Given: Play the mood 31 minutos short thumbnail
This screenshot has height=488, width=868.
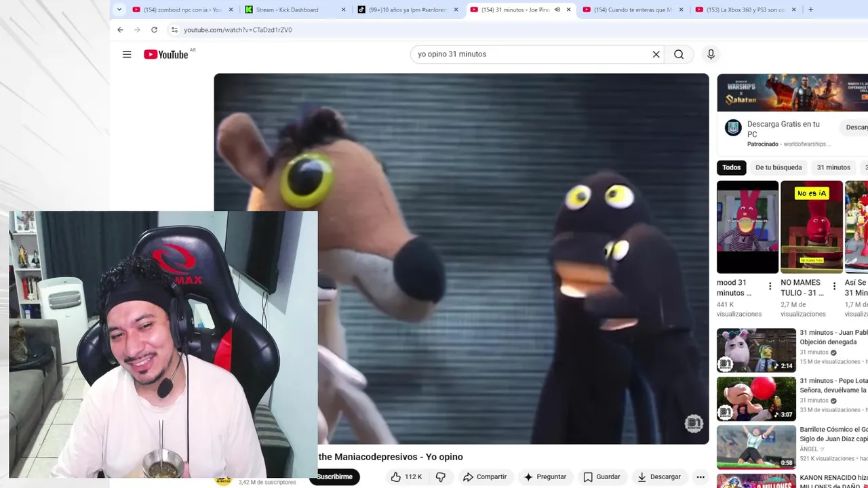Looking at the screenshot, I should (x=747, y=227).
